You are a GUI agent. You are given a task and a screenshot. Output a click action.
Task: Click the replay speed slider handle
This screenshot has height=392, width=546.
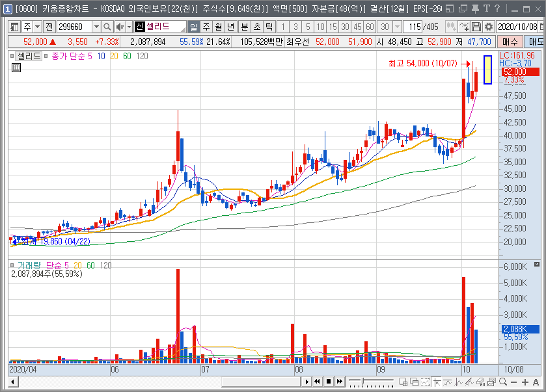click(363, 381)
